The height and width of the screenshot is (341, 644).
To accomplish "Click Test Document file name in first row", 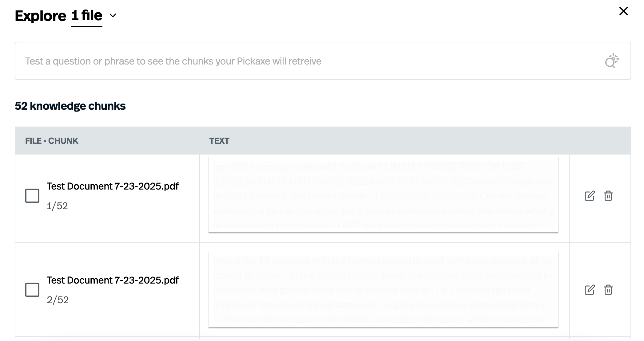I will (113, 186).
